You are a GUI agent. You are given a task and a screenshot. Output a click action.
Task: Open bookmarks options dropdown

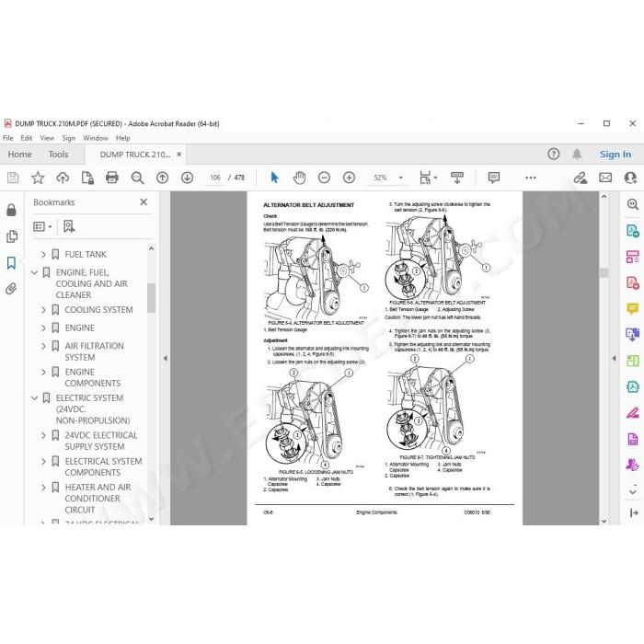(42, 226)
